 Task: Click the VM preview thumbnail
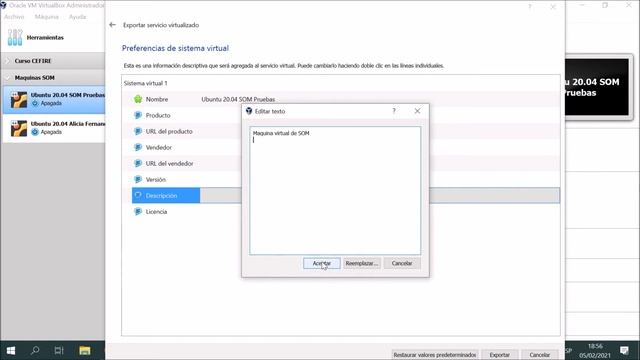pyautogui.click(x=597, y=87)
